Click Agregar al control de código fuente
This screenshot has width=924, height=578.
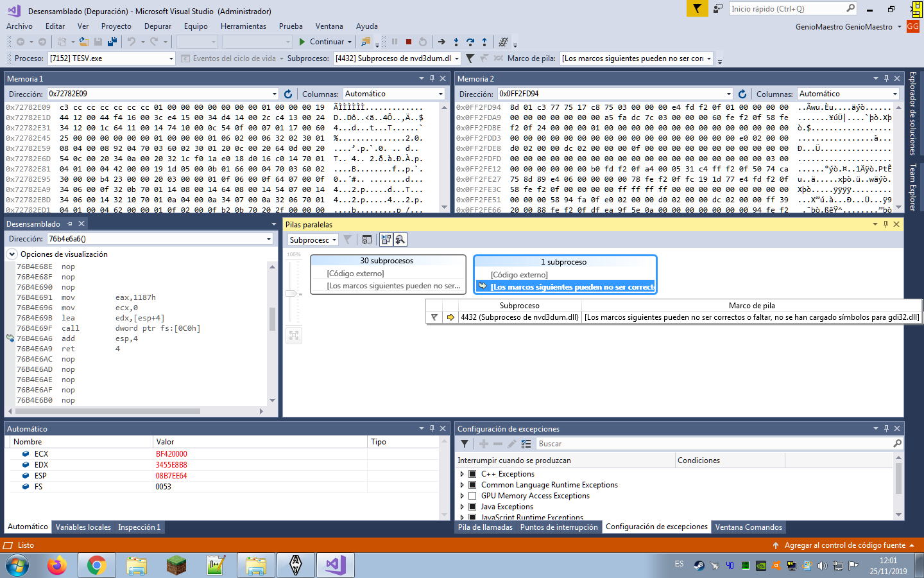coord(844,545)
